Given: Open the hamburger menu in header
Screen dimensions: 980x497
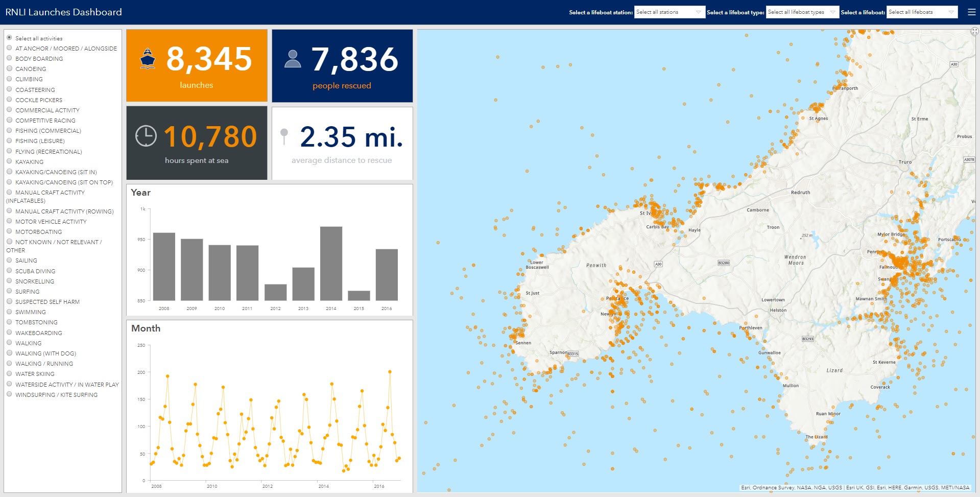Looking at the screenshot, I should tap(971, 12).
